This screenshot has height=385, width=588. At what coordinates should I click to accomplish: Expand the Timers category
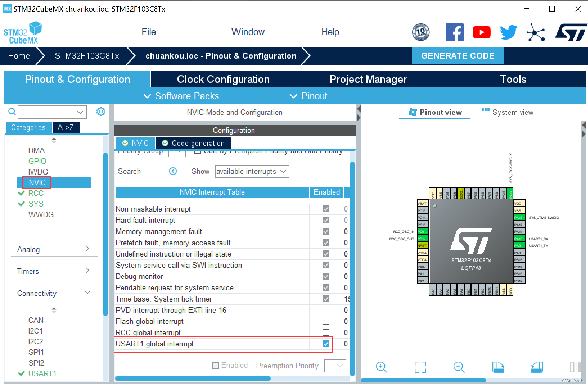click(x=53, y=271)
